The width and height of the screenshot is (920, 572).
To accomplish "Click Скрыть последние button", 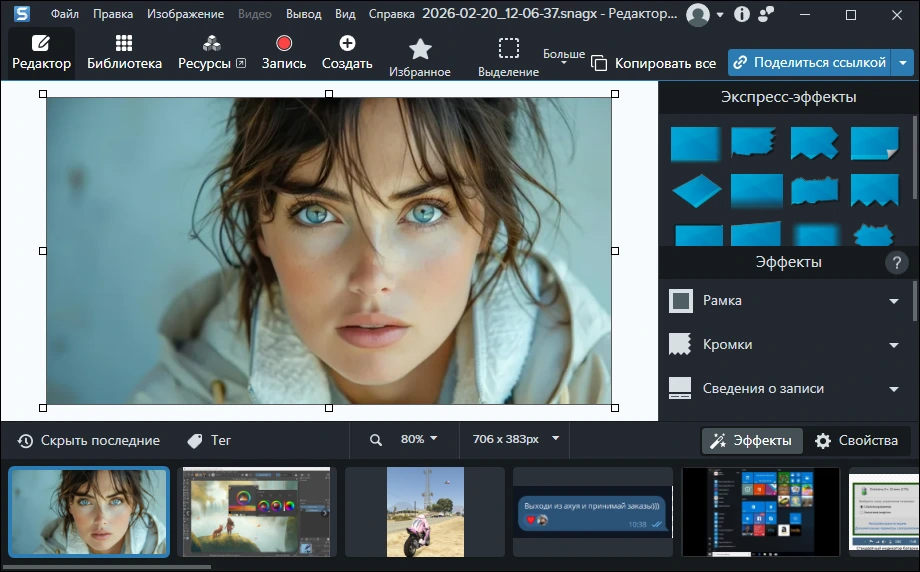I will (x=89, y=441).
